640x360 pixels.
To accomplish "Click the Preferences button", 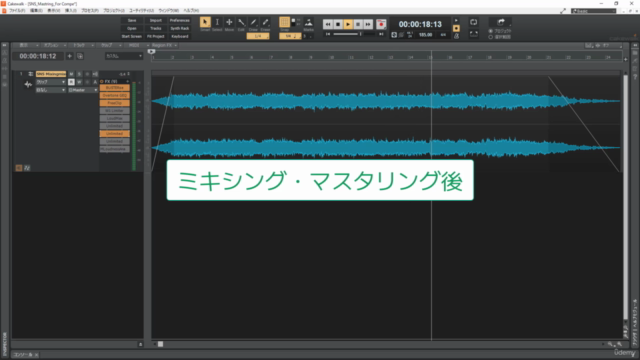I will pyautogui.click(x=180, y=20).
